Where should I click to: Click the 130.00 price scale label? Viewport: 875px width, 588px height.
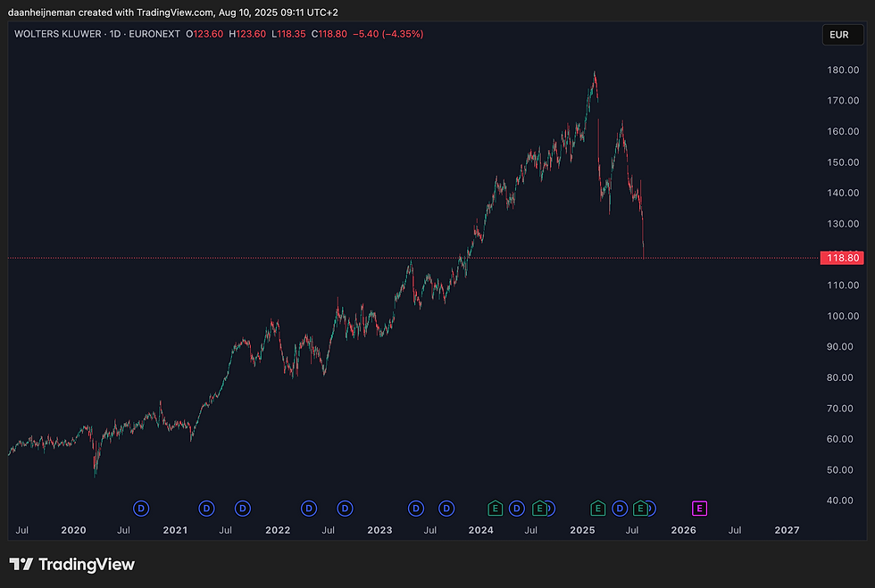(843, 224)
